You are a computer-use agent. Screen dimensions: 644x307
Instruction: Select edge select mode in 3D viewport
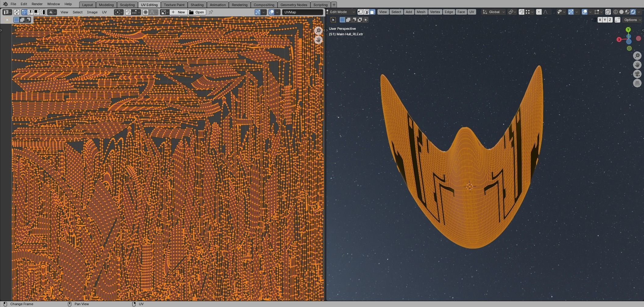coord(366,12)
